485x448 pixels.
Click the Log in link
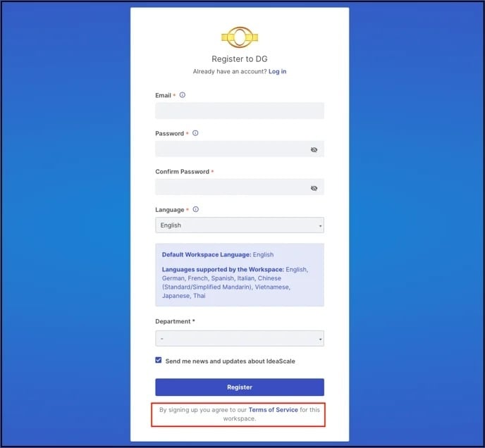tap(278, 71)
